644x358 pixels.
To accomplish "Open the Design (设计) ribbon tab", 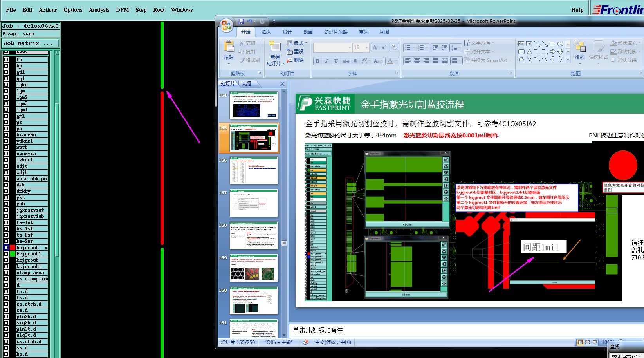I will [287, 32].
